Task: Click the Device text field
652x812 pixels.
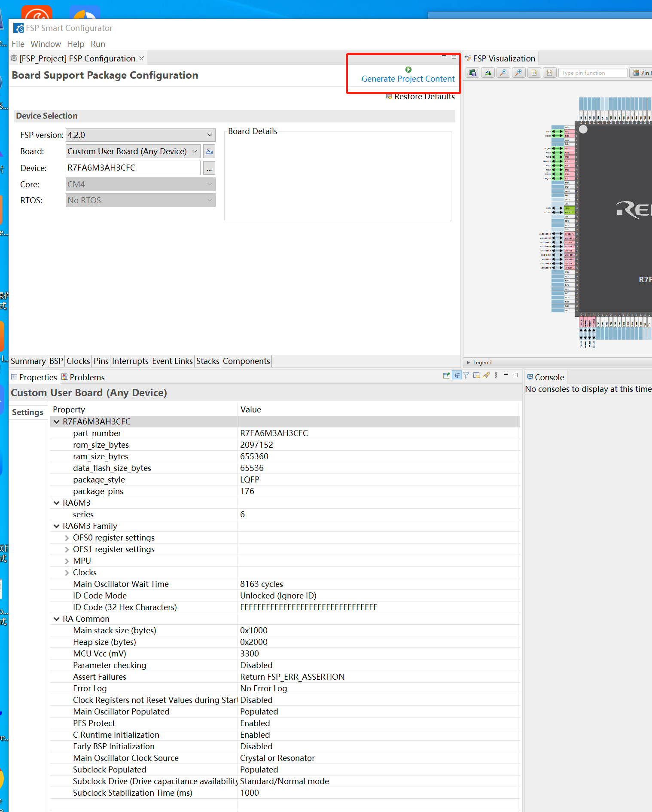Action: [x=133, y=168]
